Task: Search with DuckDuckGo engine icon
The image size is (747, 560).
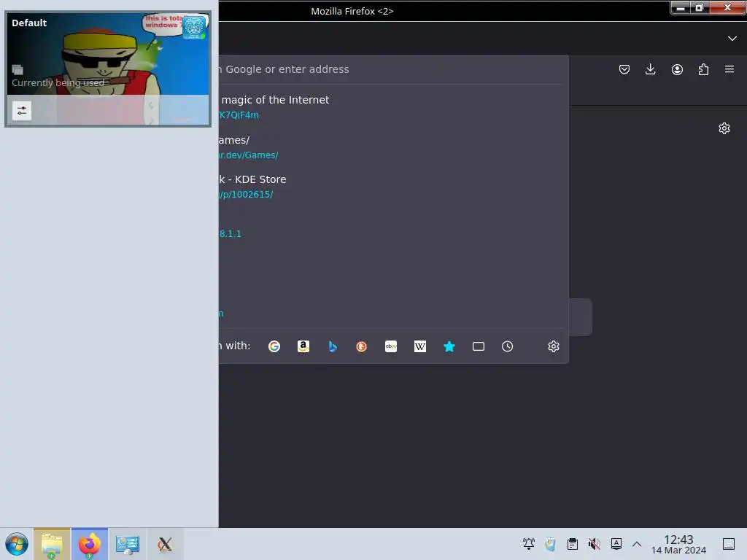Action: point(362,346)
